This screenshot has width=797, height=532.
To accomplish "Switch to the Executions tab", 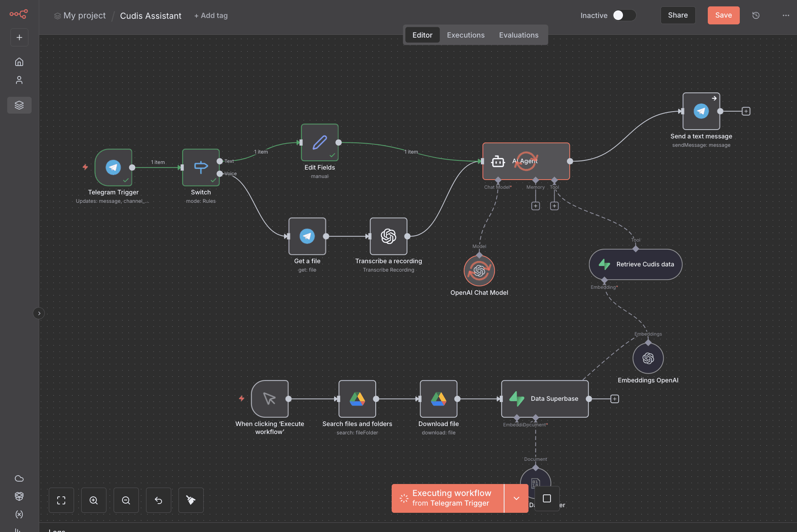I will pos(466,35).
